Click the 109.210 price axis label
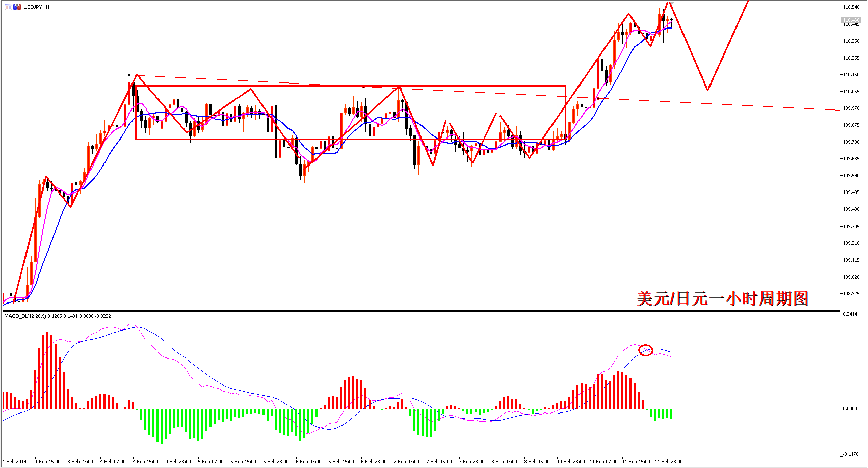Viewport: 868px width, 468px height. pos(851,243)
